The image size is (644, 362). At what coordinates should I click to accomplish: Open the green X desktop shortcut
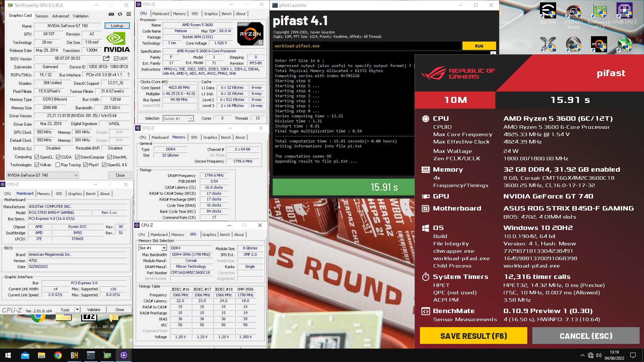point(624,44)
